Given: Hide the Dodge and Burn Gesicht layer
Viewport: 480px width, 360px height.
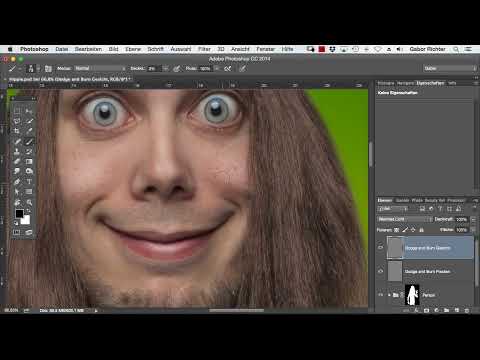Looking at the screenshot, I should pos(381,248).
